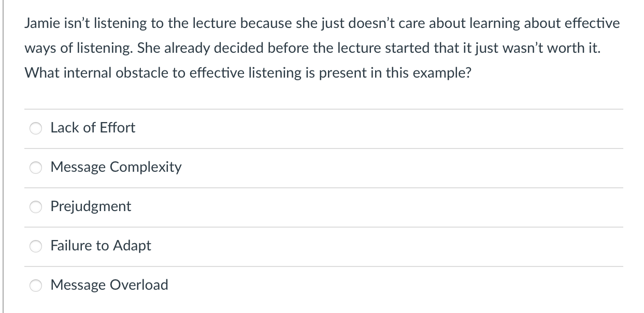Click the Message Complexity answer text
This screenshot has width=644, height=313.
[x=116, y=167]
